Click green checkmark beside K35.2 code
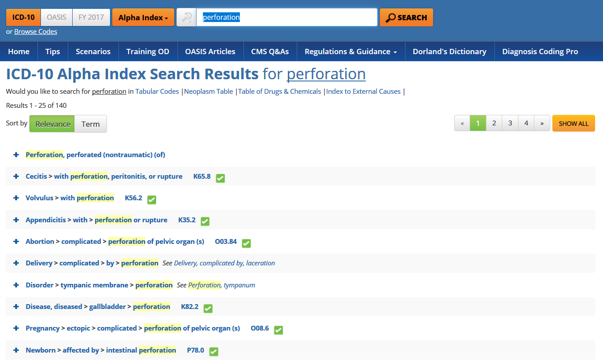603x364 pixels. tap(205, 221)
